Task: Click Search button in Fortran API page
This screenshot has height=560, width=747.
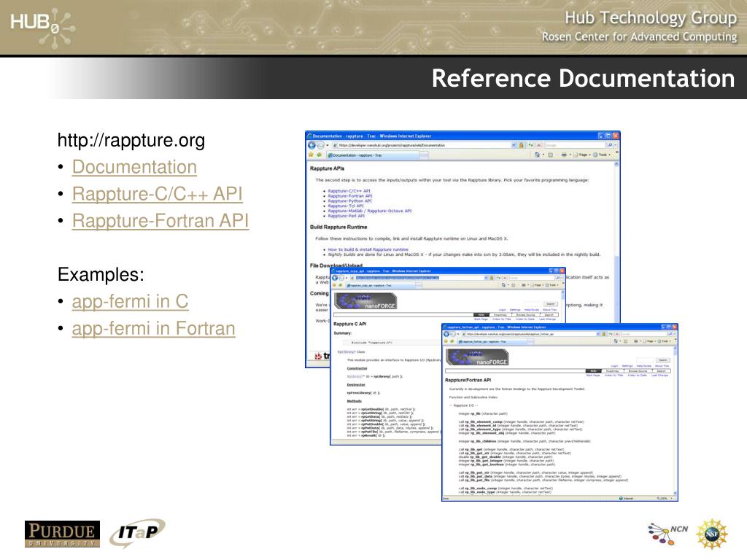Action: [662, 360]
